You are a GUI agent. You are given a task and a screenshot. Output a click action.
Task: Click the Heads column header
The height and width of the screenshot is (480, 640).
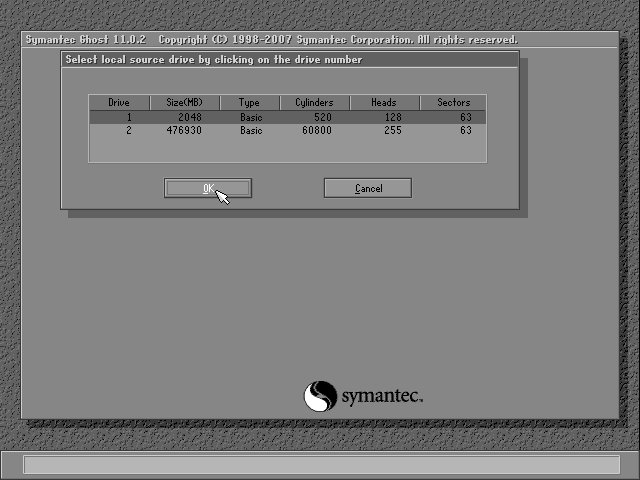pos(384,102)
